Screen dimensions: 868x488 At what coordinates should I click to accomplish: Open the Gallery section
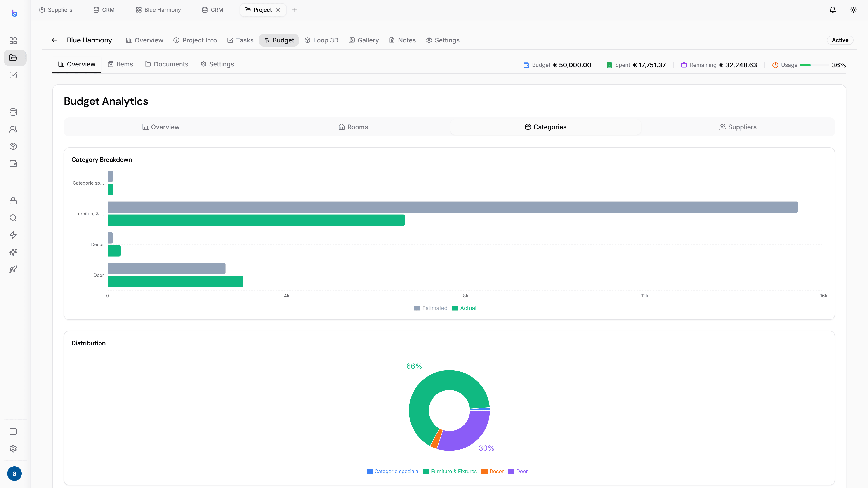coord(364,40)
